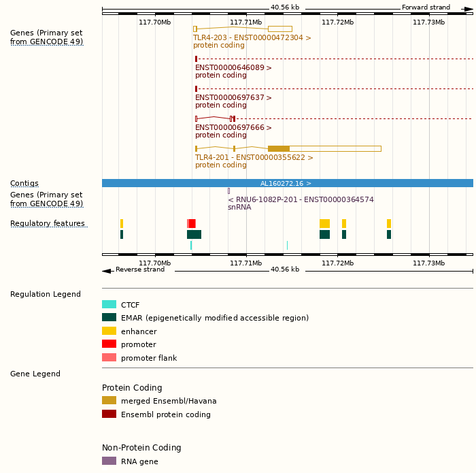Click the RNU6-1082P-201 snRNA gene label
The width and height of the screenshot is (476, 473).
pos(300,200)
